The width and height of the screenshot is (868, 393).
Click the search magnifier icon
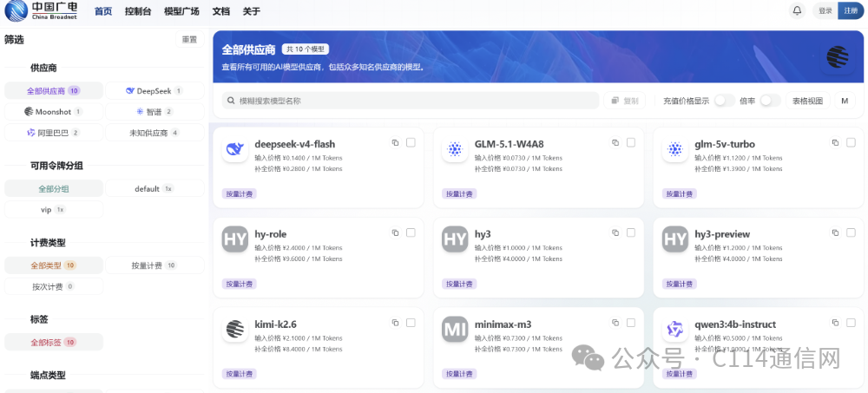(231, 101)
